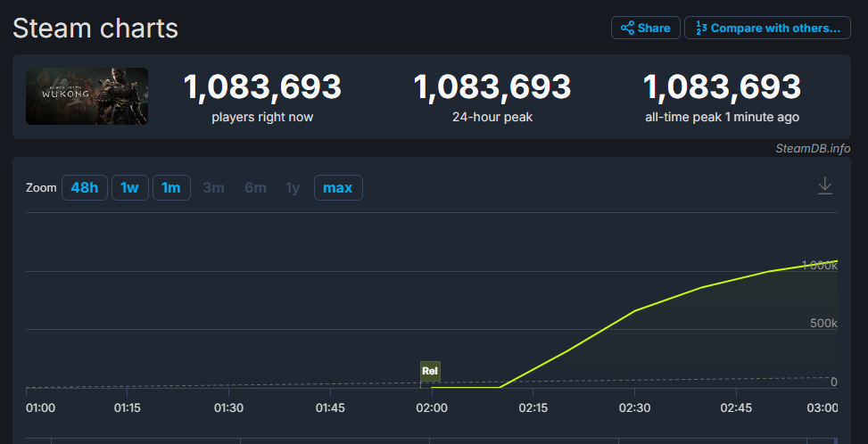The width and height of the screenshot is (868, 444).
Task: Set chart zoom to 48h
Action: [x=84, y=187]
